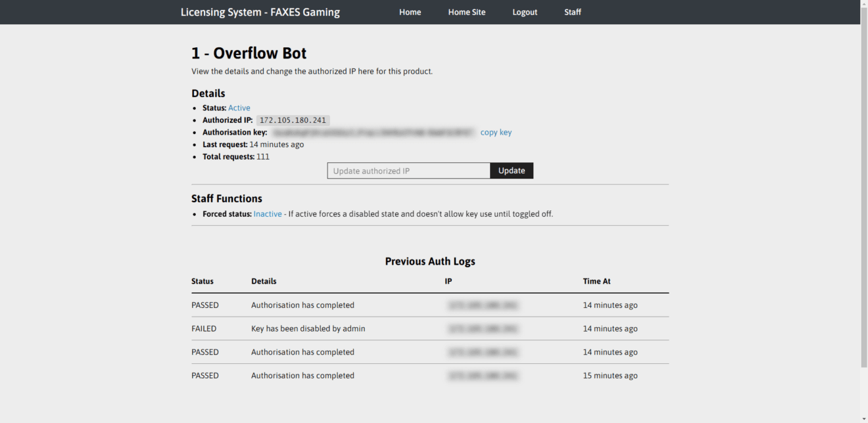Toggle the license Status link labeled Active
The height and width of the screenshot is (423, 868).
239,107
